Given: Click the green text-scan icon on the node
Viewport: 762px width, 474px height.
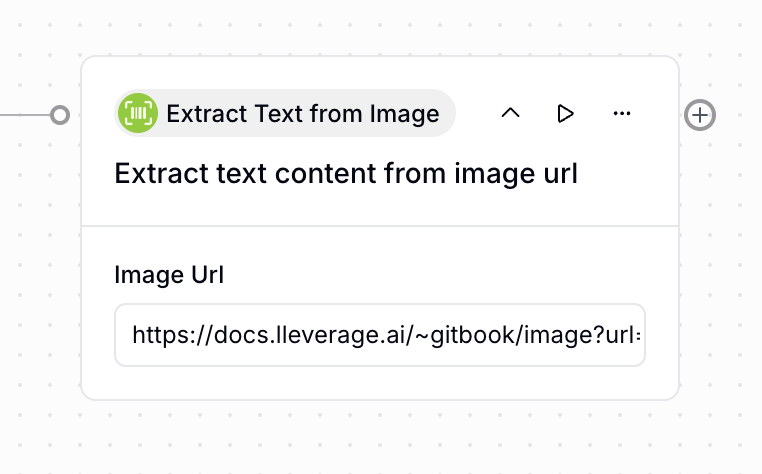Looking at the screenshot, I should click(138, 114).
